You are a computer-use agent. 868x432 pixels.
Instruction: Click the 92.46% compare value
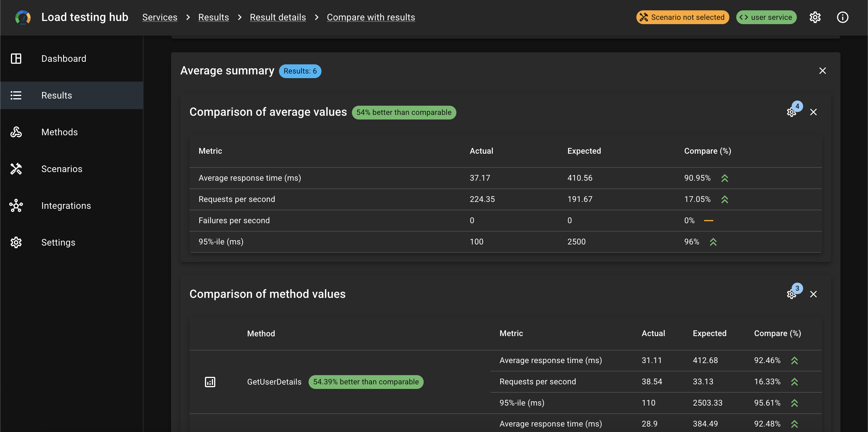[767, 360]
